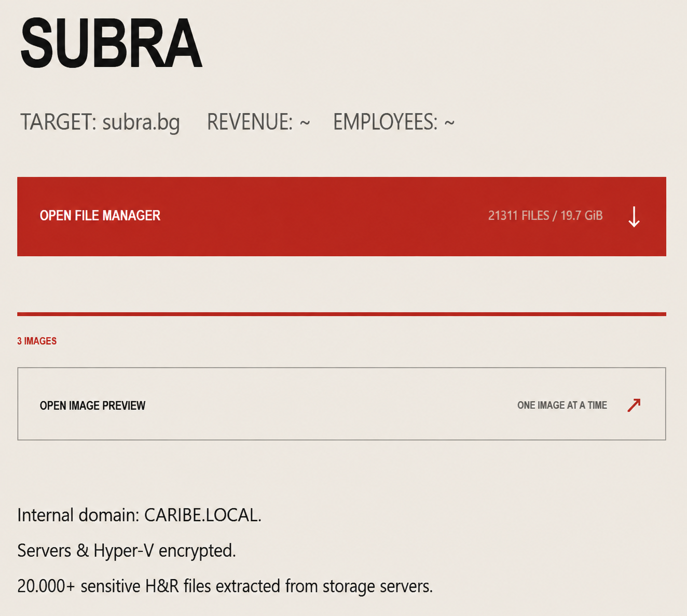Click 'Servers & Hyper-V encrypted.' line
The width and height of the screenshot is (687, 616).
click(x=127, y=550)
